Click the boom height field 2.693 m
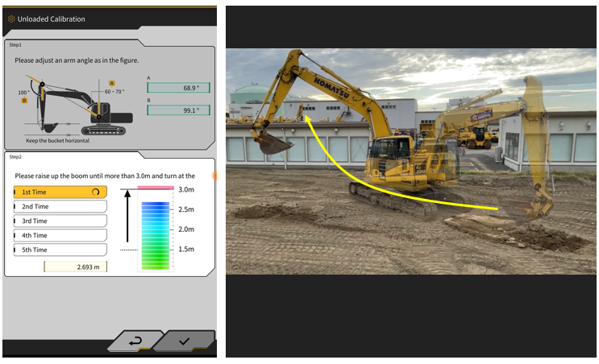 tap(76, 267)
